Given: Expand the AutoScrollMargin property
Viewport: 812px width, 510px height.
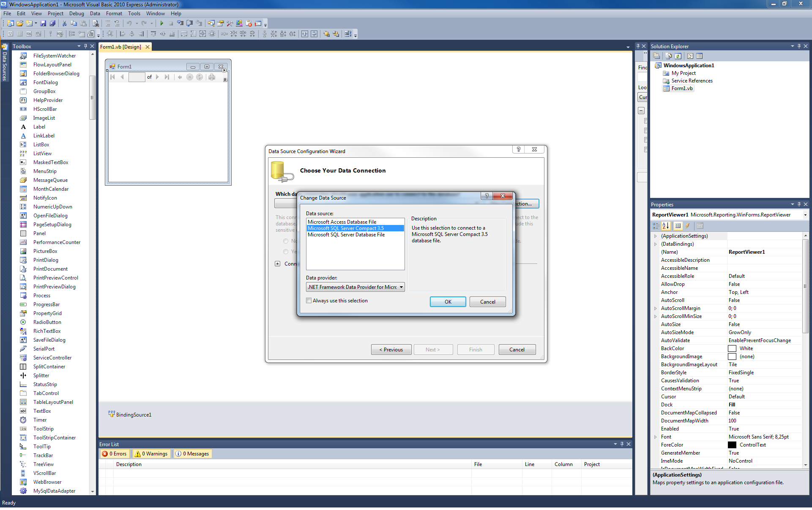Looking at the screenshot, I should [x=656, y=308].
